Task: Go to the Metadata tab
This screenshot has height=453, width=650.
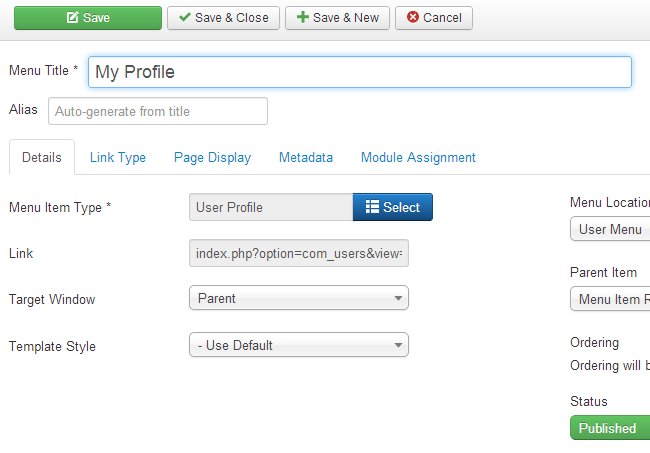Action: [306, 157]
